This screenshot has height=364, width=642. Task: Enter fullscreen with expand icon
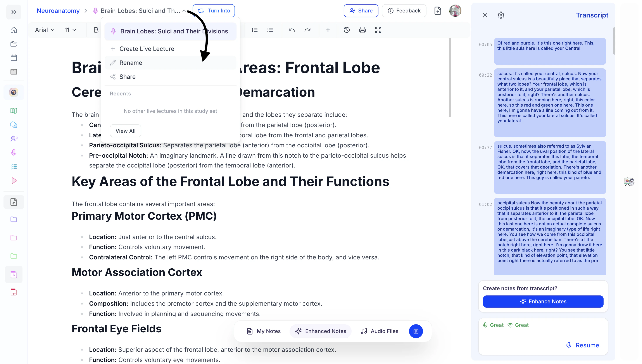coord(378,30)
